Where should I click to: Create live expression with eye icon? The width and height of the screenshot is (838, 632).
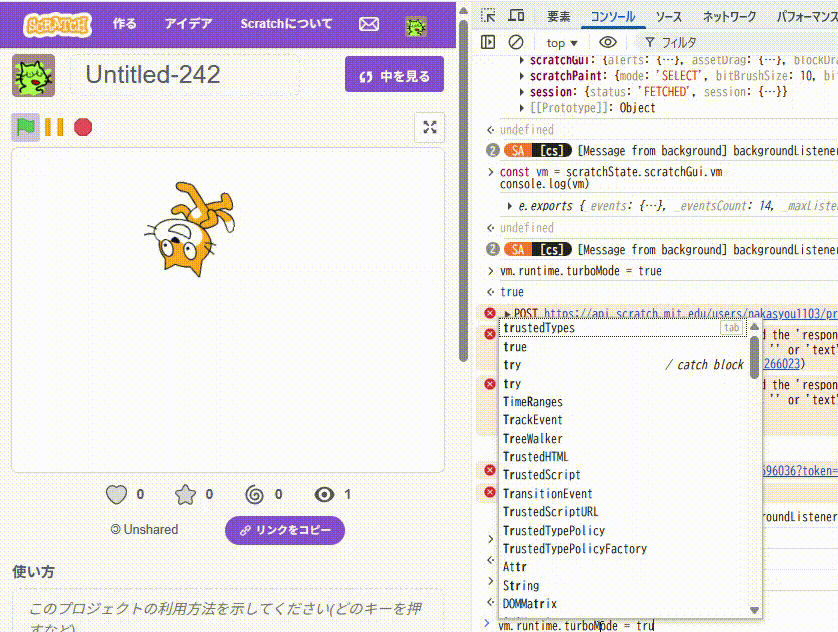(608, 42)
